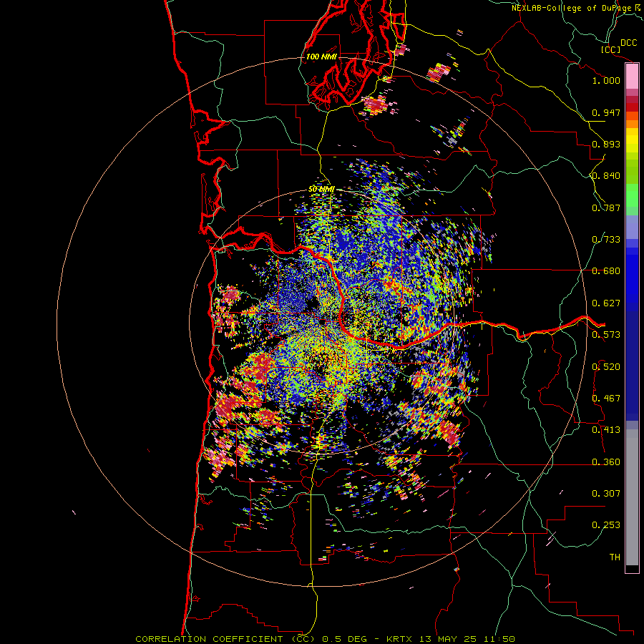Image resolution: width=644 pixels, height=644 pixels.
Task: Click the 0.307 scale value
Action: (x=606, y=494)
